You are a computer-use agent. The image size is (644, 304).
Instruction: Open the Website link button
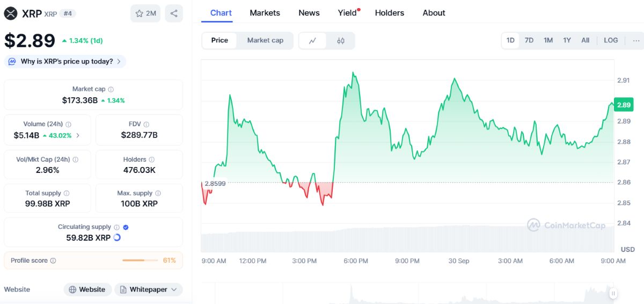pyautogui.click(x=87, y=289)
